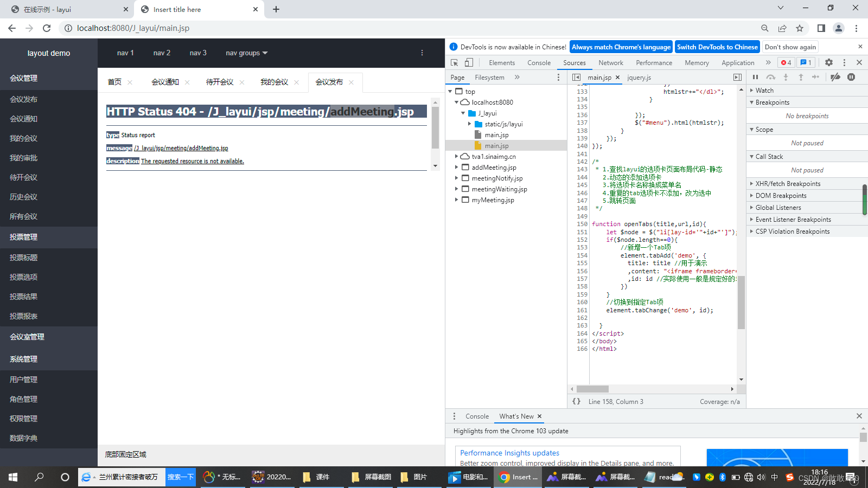Switch to the 待开会议 page tab

point(220,82)
